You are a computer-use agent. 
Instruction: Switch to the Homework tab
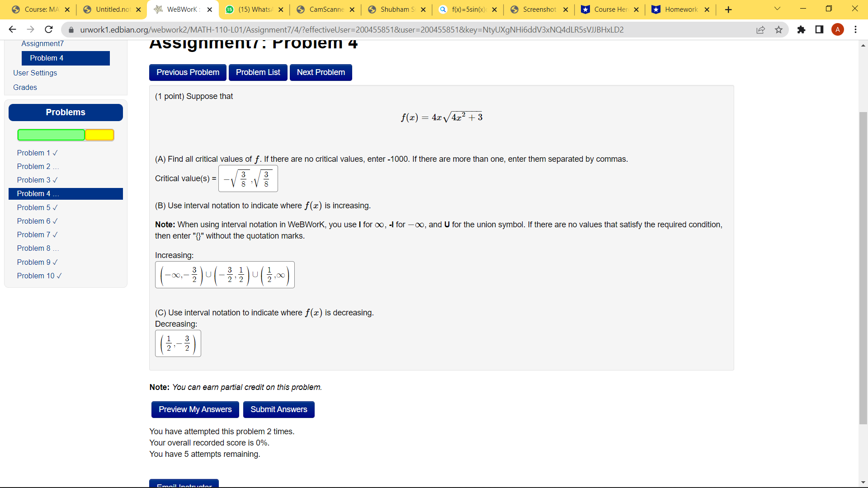pyautogui.click(x=680, y=9)
